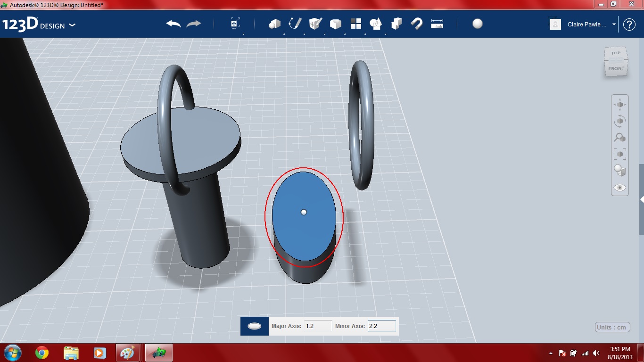644x362 pixels.
Task: Click the TOP face of the view cube
Action: pyautogui.click(x=616, y=53)
